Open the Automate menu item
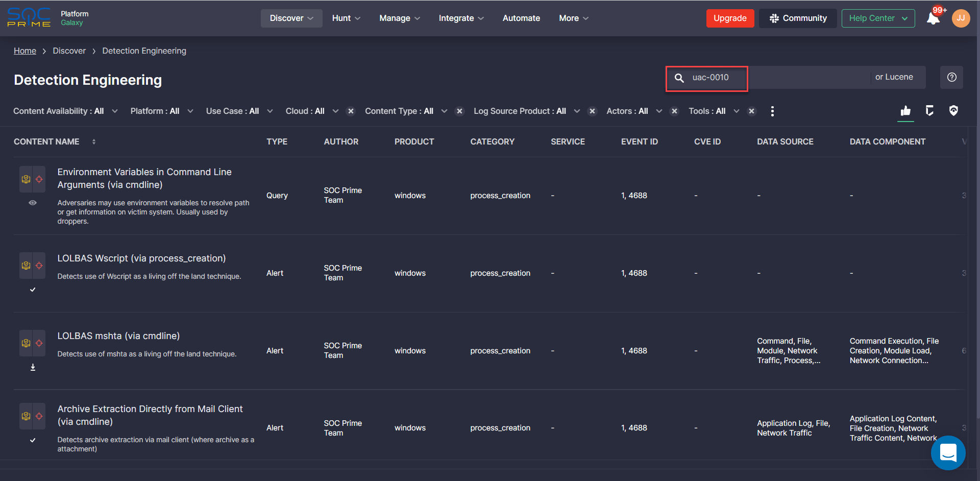The height and width of the screenshot is (481, 980). click(x=521, y=18)
